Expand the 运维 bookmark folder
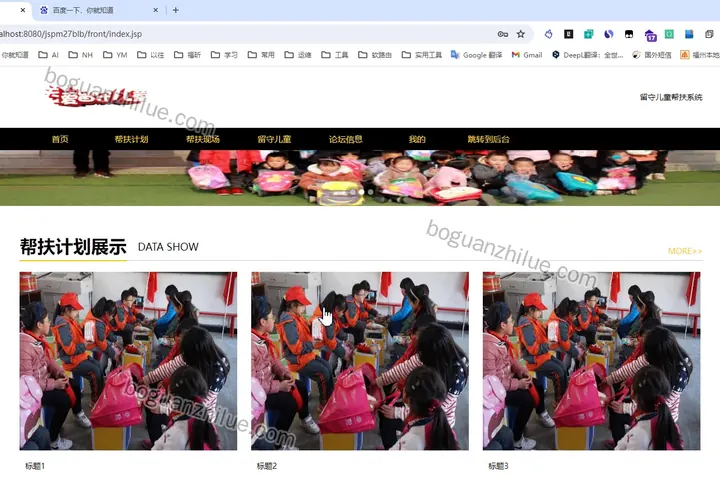Image resolution: width=720 pixels, height=480 pixels. [298, 55]
